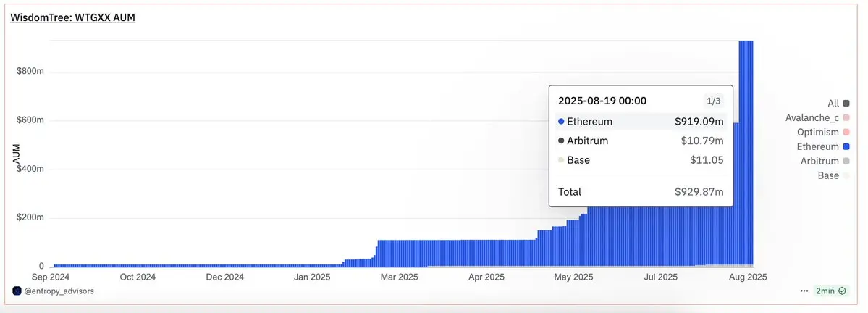Click the Total $929.87m value
This screenshot has width=868, height=313.
click(699, 192)
